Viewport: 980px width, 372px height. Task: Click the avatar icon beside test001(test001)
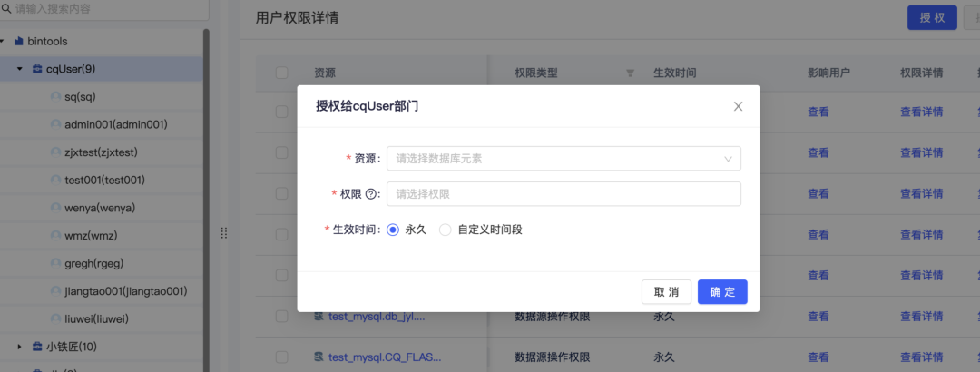pyautogui.click(x=55, y=180)
